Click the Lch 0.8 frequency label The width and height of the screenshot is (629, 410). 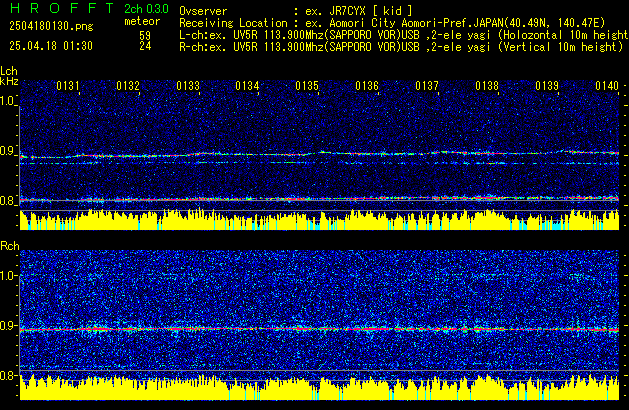(8, 201)
